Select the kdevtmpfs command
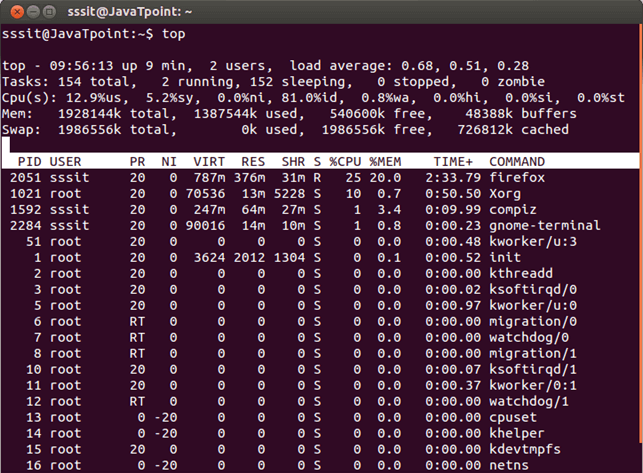The height and width of the screenshot is (473, 643). (x=525, y=450)
